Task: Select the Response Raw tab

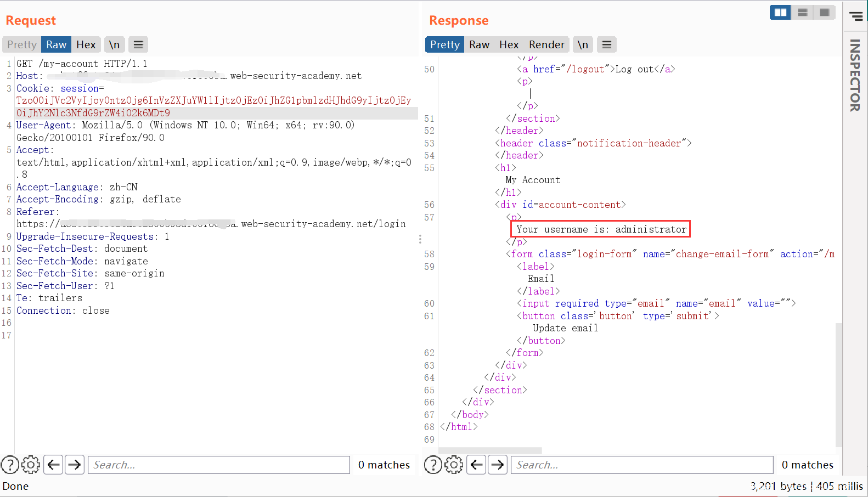Action: click(x=479, y=44)
